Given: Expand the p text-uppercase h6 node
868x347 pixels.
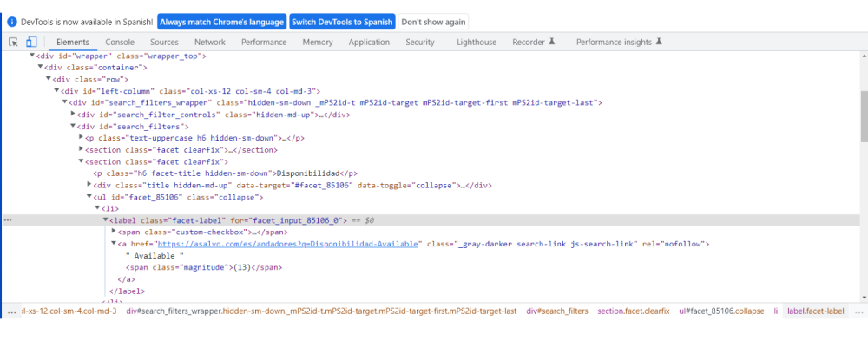Looking at the screenshot, I should point(82,137).
